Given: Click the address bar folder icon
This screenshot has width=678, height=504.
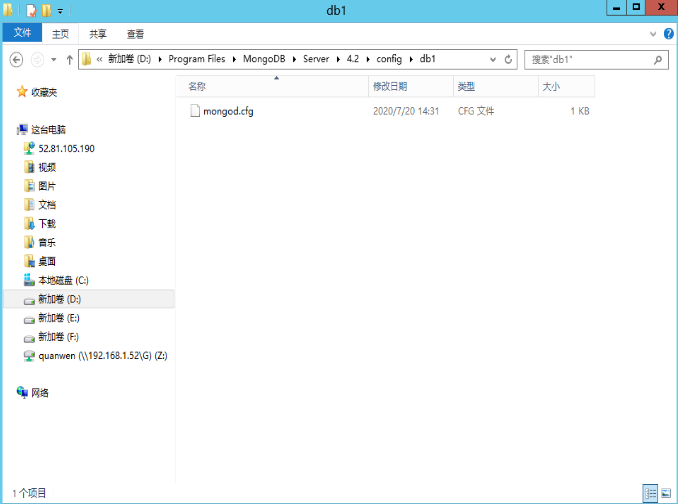Looking at the screenshot, I should (86, 59).
